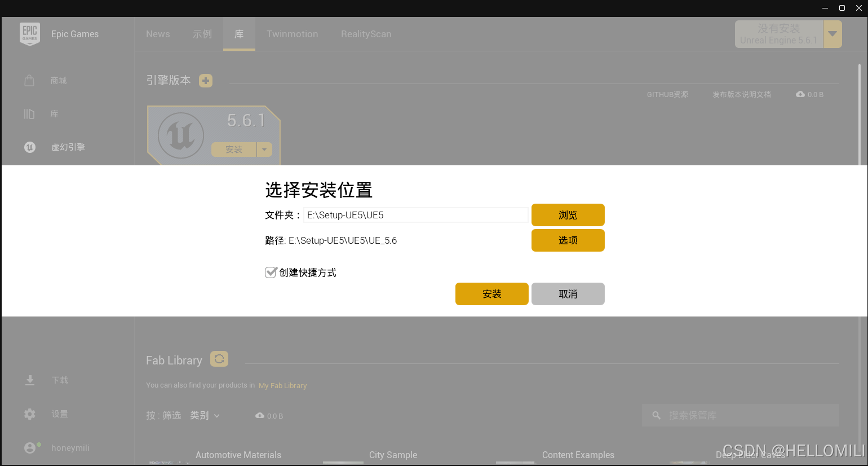The image size is (868, 466).
Task: Click the engine versions cloud size icon
Action: click(x=800, y=94)
